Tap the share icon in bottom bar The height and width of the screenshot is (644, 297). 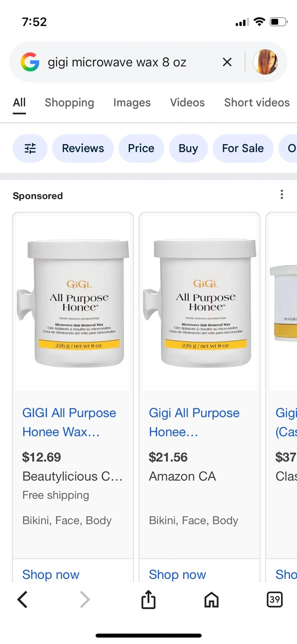[x=148, y=600]
